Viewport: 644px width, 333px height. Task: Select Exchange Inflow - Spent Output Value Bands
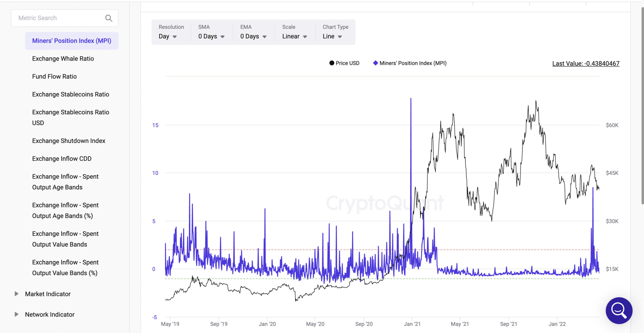[x=65, y=239]
